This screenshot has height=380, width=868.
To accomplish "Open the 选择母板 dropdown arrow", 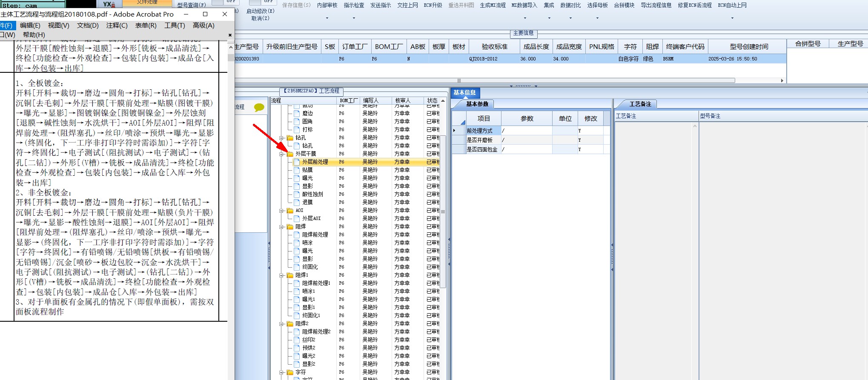I will 597,18.
